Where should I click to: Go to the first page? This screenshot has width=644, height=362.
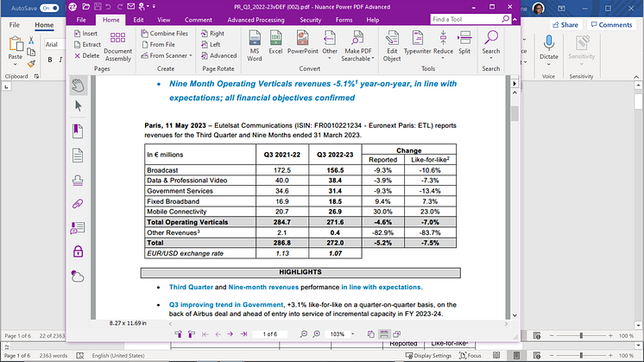click(205, 334)
